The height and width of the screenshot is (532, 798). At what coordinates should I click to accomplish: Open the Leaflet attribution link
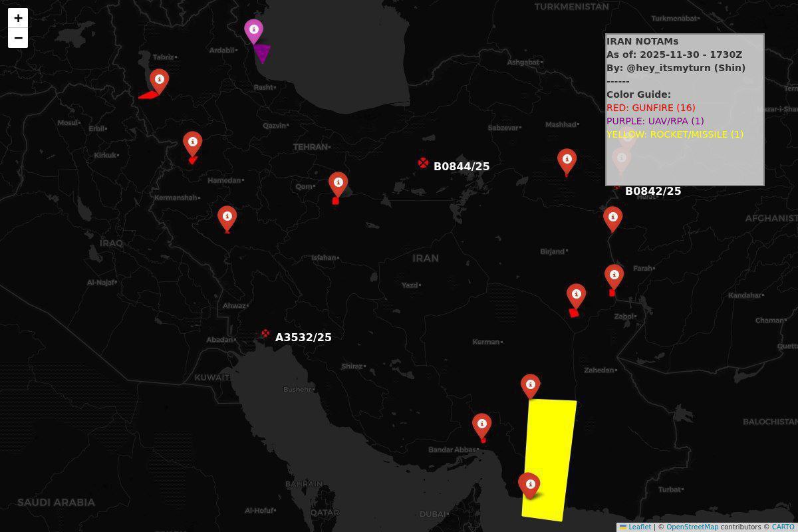pyautogui.click(x=639, y=527)
